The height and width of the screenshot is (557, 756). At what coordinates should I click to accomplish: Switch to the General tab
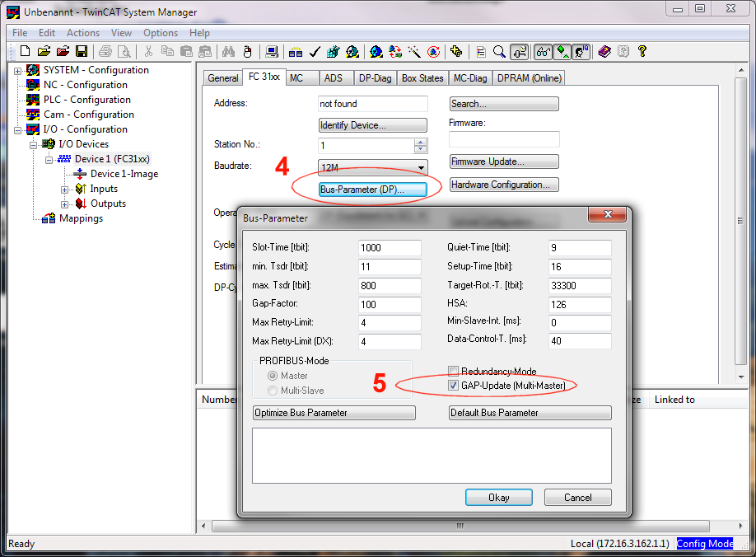coord(222,78)
